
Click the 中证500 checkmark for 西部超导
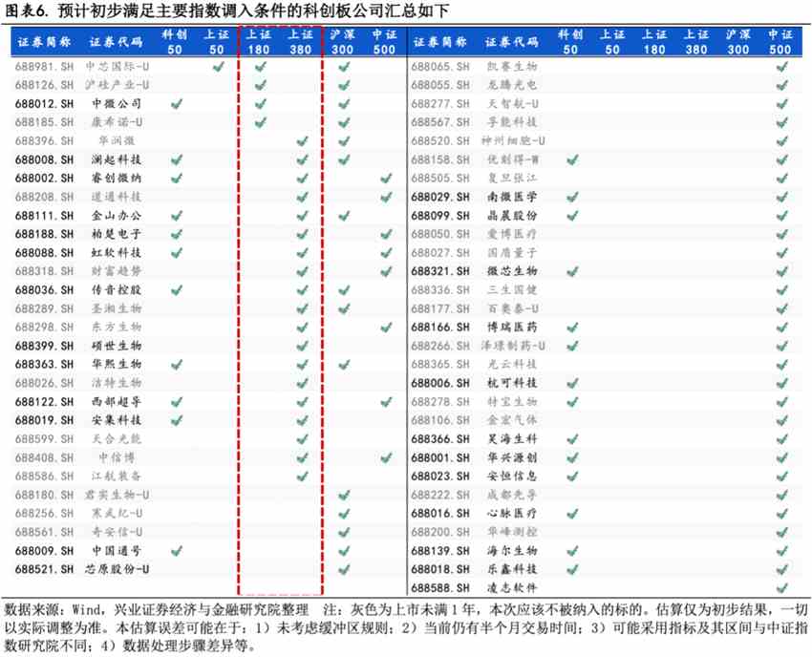(386, 402)
